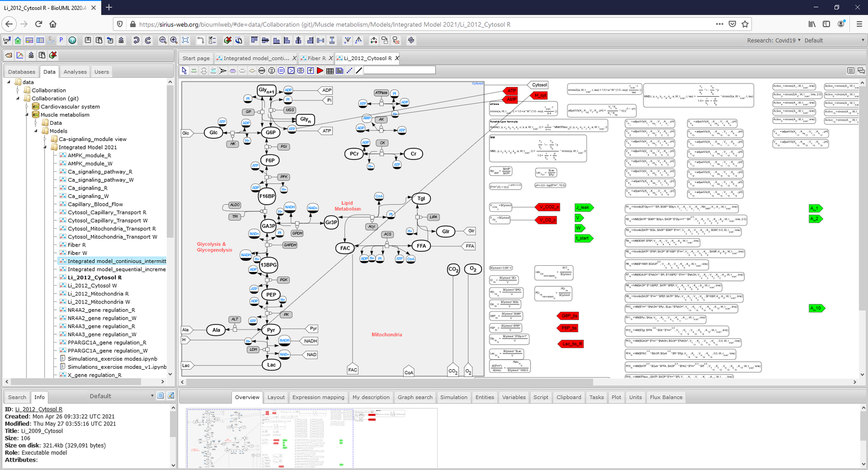The height and width of the screenshot is (470, 868).
Task: Select Li_2012_Mitochondria R in tree
Action: point(98,294)
